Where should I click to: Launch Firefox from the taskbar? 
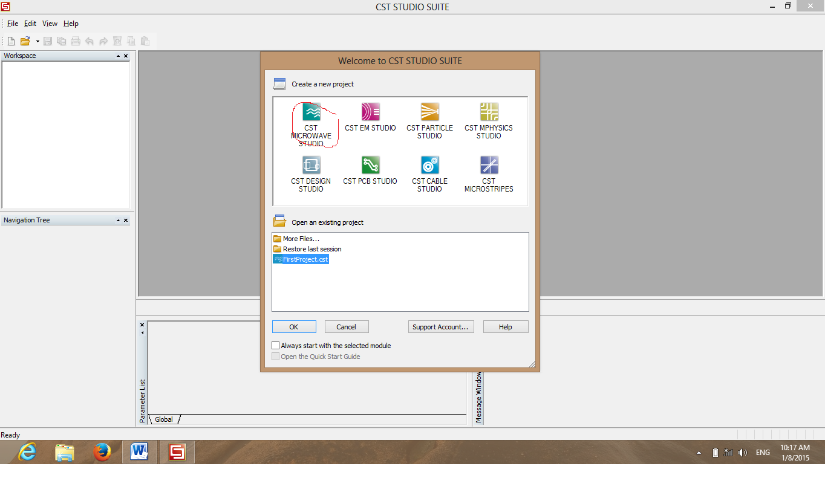tap(102, 451)
